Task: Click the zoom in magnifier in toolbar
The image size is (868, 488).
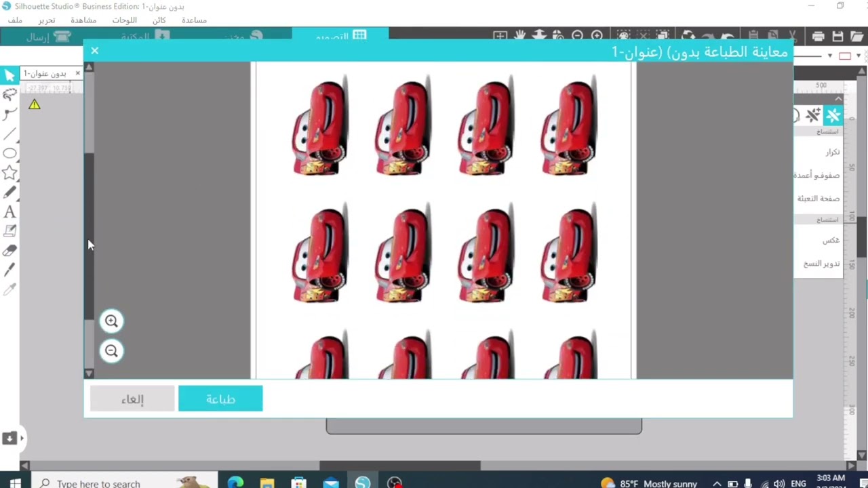Action: tap(597, 36)
